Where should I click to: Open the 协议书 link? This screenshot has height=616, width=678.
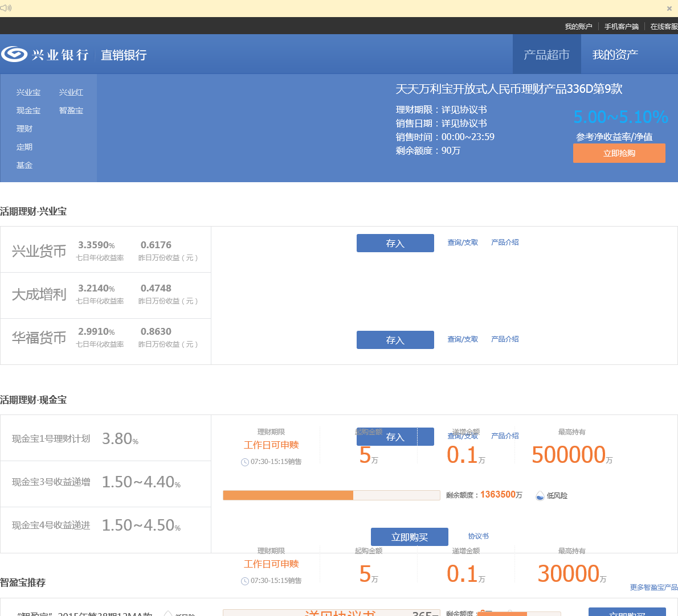coord(478,536)
